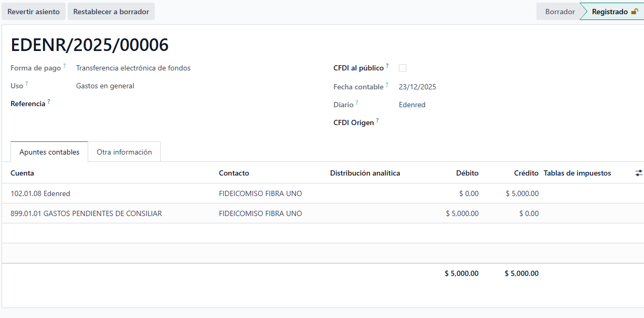Open help tooltip for CFDI Origen
This screenshot has height=318, width=644.
pos(378,119)
